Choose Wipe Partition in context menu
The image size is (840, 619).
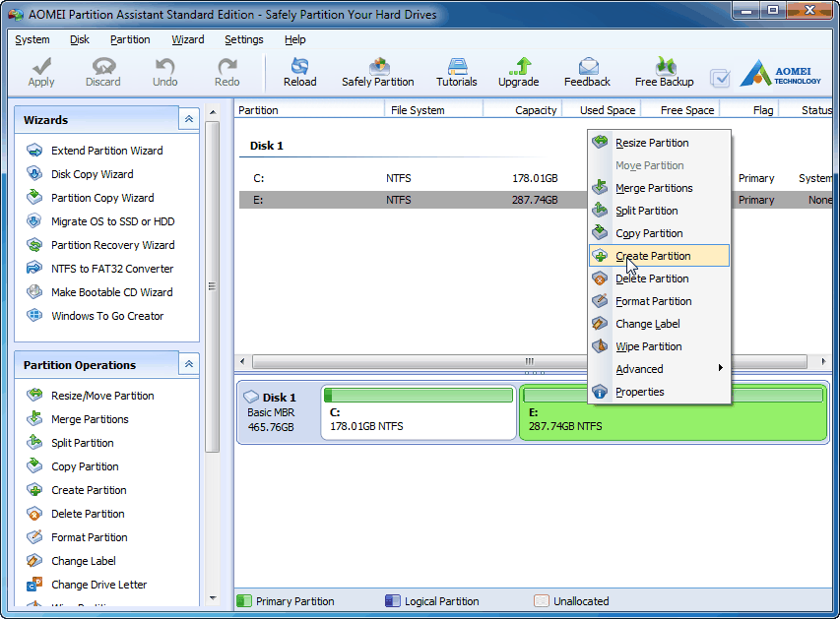(x=659, y=346)
